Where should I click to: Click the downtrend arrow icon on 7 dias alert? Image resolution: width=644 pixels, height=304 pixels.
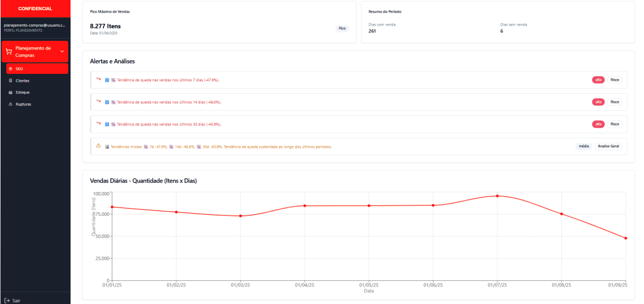point(98,80)
